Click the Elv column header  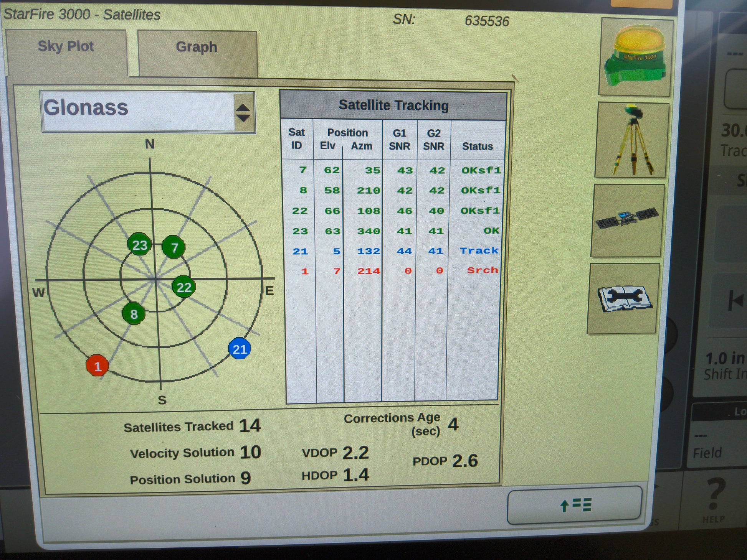click(x=327, y=145)
